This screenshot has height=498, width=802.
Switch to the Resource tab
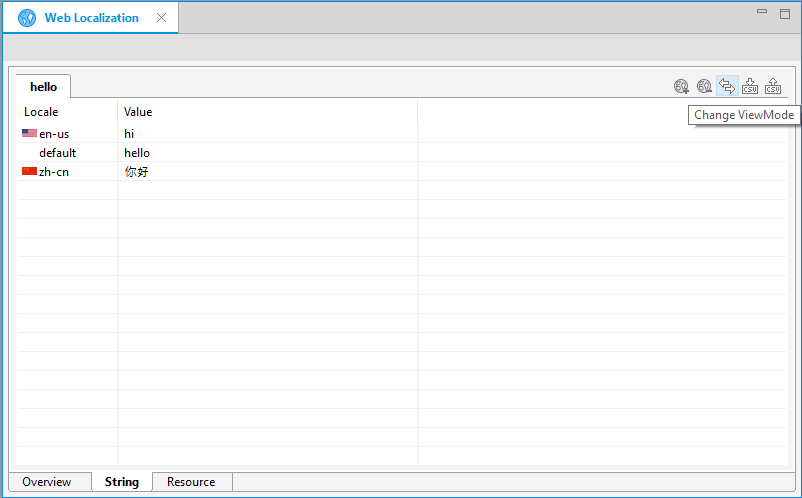(x=191, y=482)
